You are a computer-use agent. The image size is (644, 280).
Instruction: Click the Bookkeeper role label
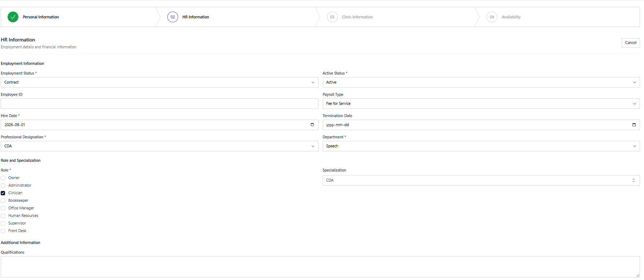tap(18, 200)
